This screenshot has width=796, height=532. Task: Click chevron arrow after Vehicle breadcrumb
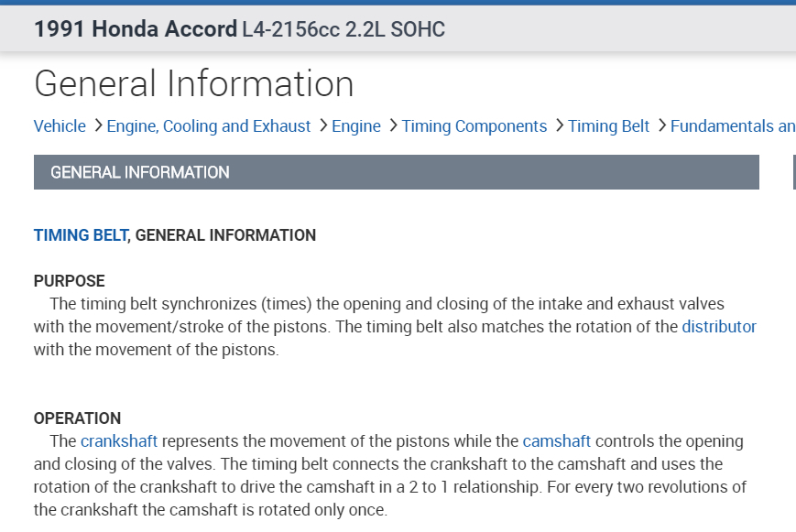(x=98, y=126)
